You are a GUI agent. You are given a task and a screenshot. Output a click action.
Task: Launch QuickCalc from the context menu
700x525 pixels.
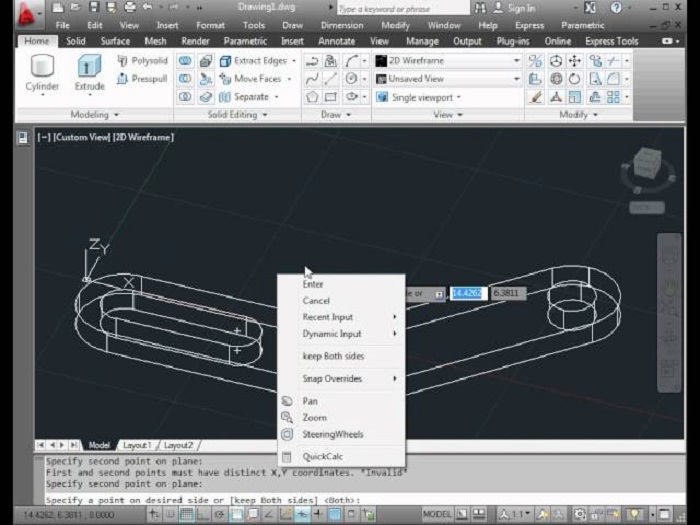point(321,457)
